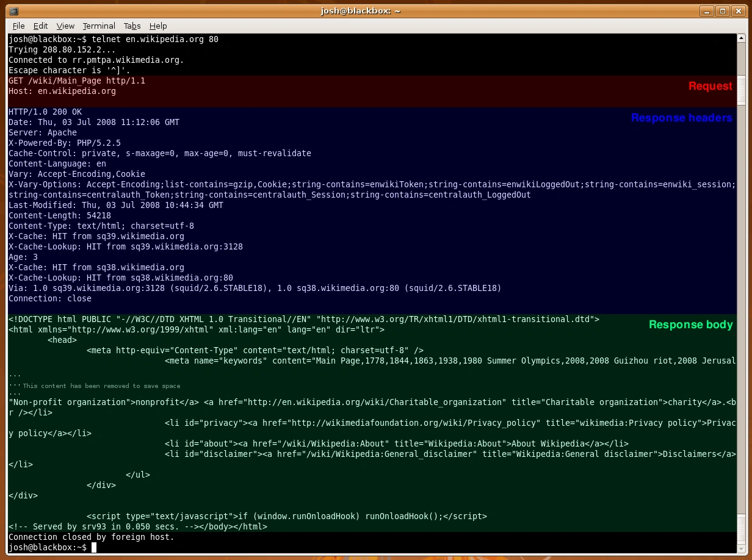The width and height of the screenshot is (752, 560).
Task: Click the li id='about' line
Action: pyautogui.click(x=397, y=443)
